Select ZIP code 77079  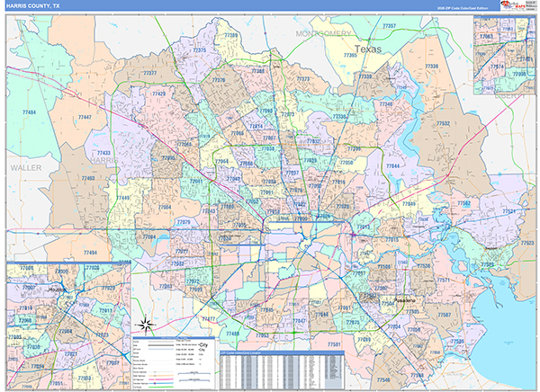point(184,222)
